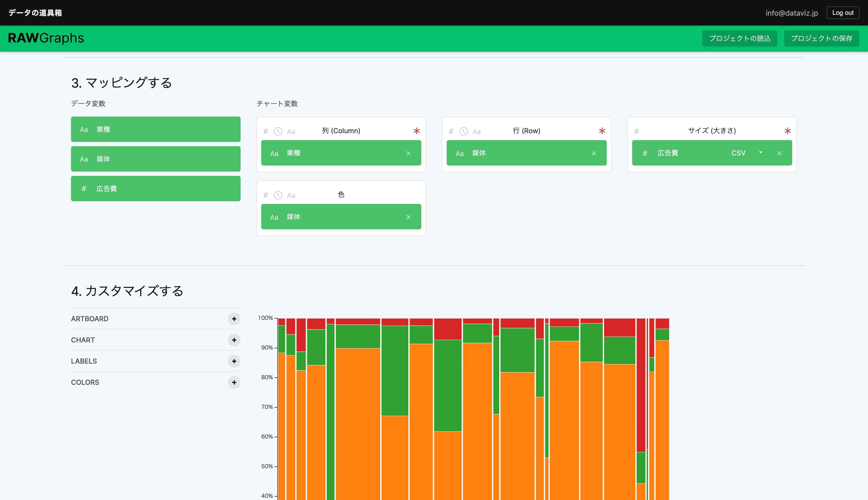Open the データの道具箱 home link
868x500 pixels.
pyautogui.click(x=35, y=13)
